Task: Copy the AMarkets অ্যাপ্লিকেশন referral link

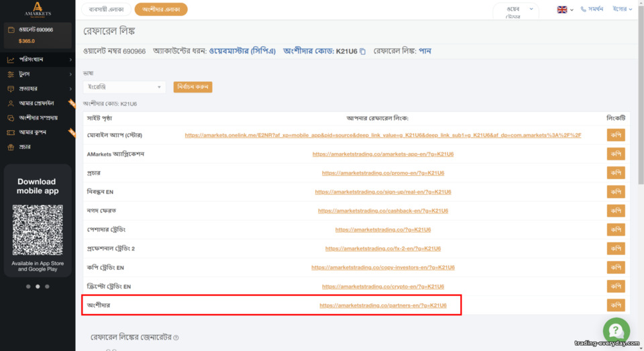Action: (x=616, y=154)
